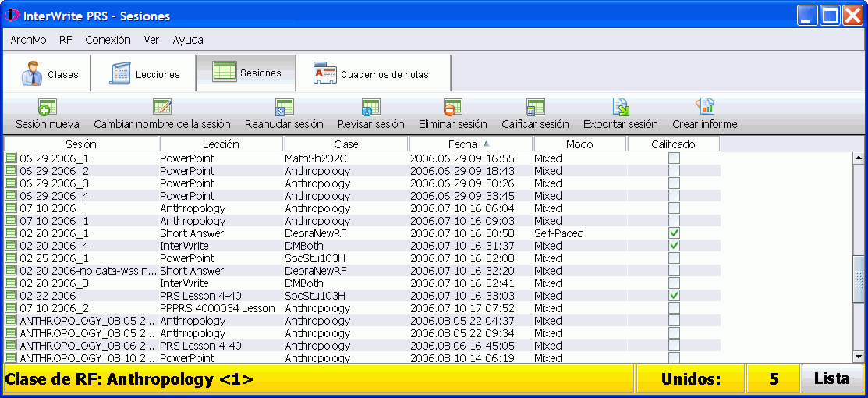This screenshot has height=398, width=868.
Task: Click the session icon of 07 10 2006_1
Action: point(10,221)
